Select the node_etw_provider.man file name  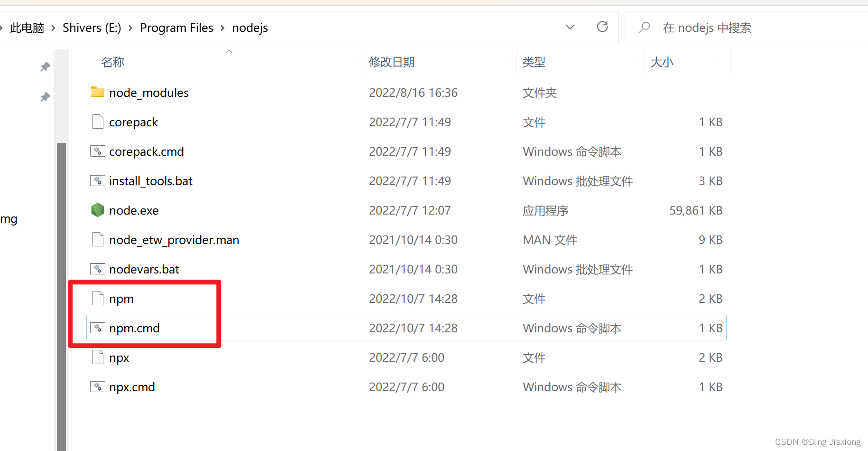click(174, 240)
